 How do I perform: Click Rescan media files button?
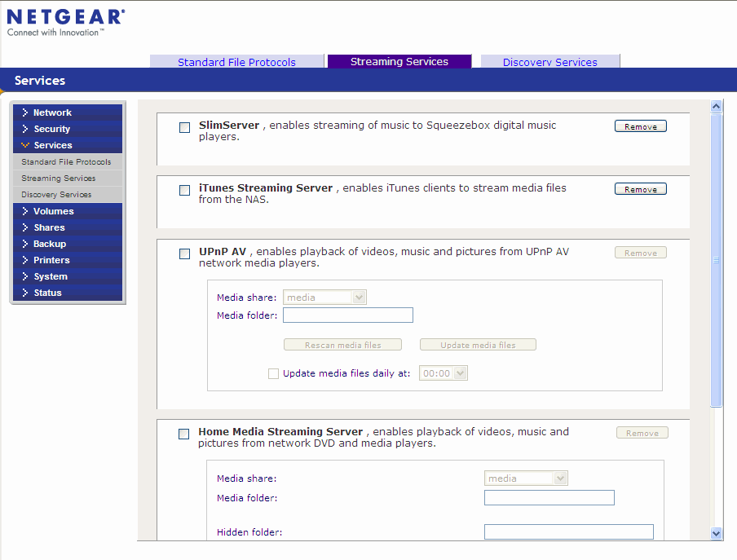point(342,345)
